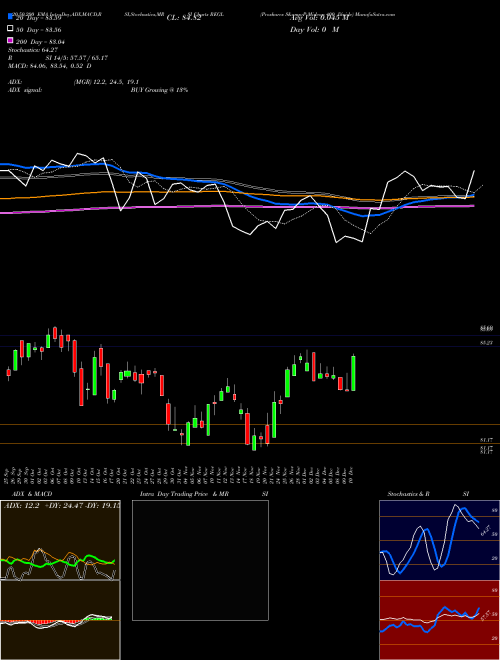Click the 'CL: 84.52' closing price text
500x660 pixels.
coord(184,18)
